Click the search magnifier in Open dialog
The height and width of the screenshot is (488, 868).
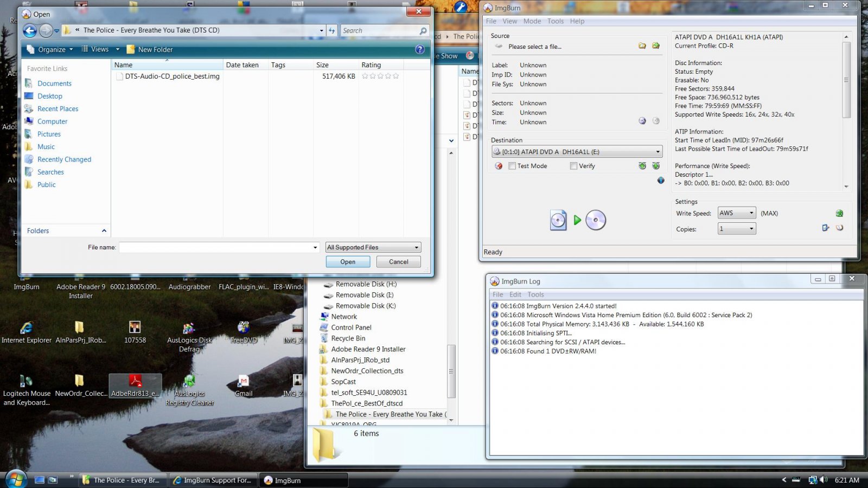tap(423, 31)
